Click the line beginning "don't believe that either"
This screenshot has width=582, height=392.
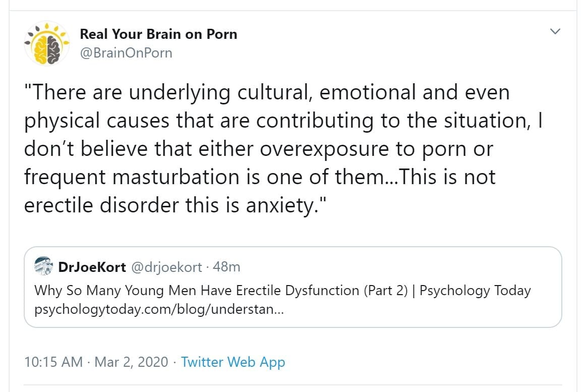click(258, 149)
